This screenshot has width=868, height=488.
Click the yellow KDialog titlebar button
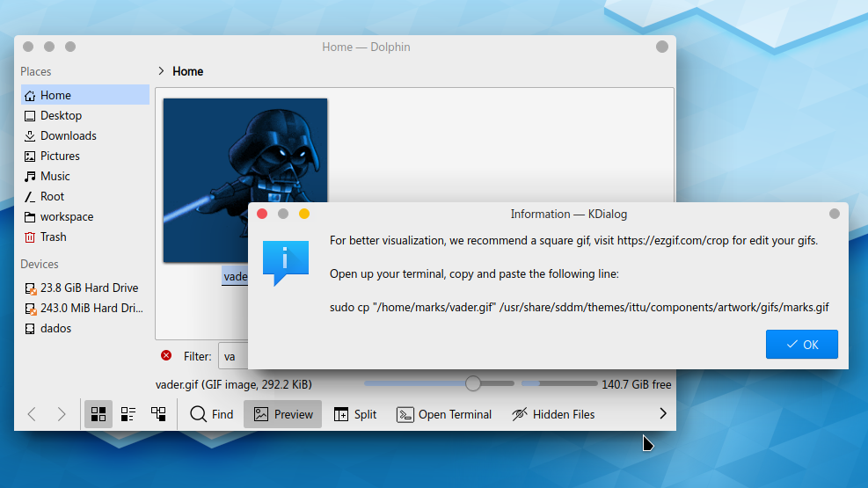[304, 214]
